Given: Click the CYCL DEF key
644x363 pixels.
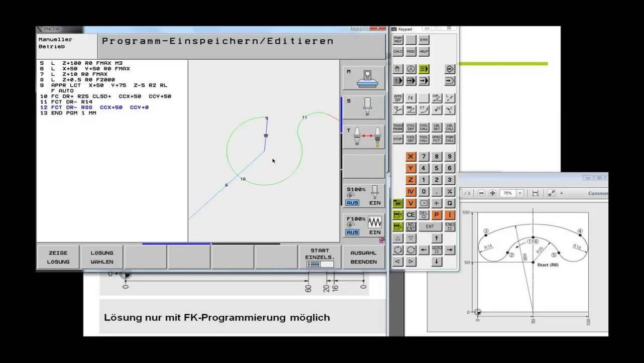Looking at the screenshot, I should [411, 127].
